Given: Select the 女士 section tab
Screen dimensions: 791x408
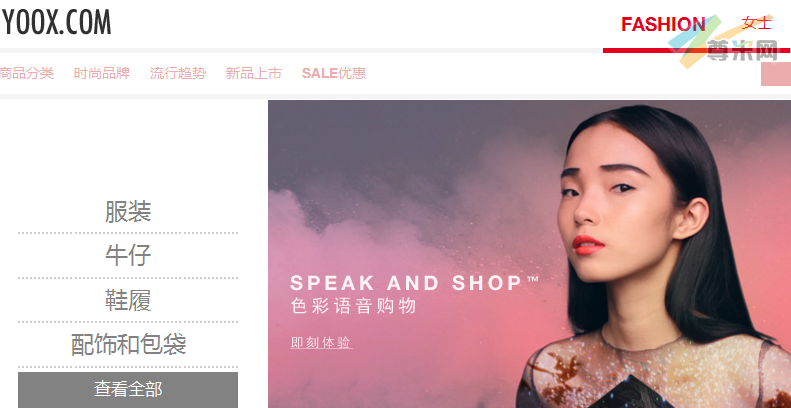Looking at the screenshot, I should tap(756, 23).
